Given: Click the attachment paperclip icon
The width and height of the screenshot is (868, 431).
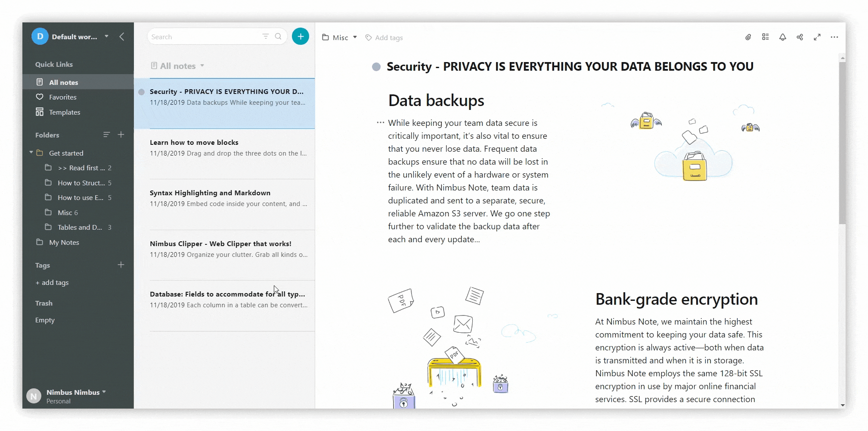Looking at the screenshot, I should coord(748,37).
